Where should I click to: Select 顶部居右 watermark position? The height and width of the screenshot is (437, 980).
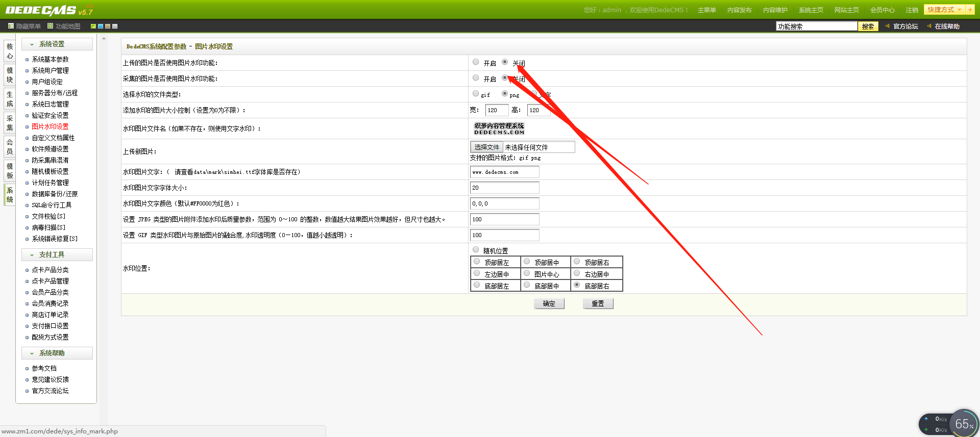577,262
